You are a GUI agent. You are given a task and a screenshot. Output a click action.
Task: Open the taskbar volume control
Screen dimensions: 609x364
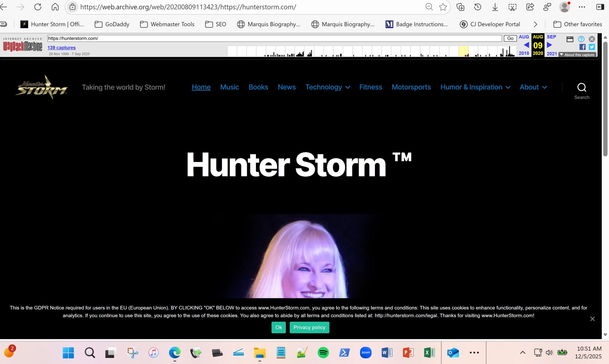point(549,353)
